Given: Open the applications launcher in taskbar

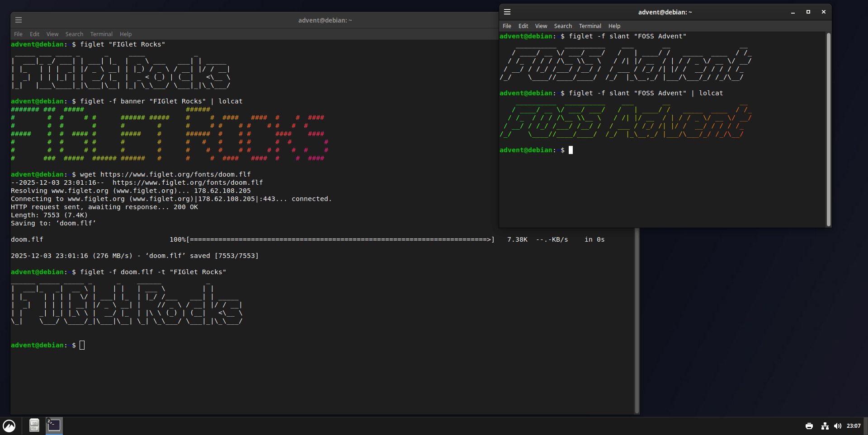Looking at the screenshot, I should [x=9, y=426].
